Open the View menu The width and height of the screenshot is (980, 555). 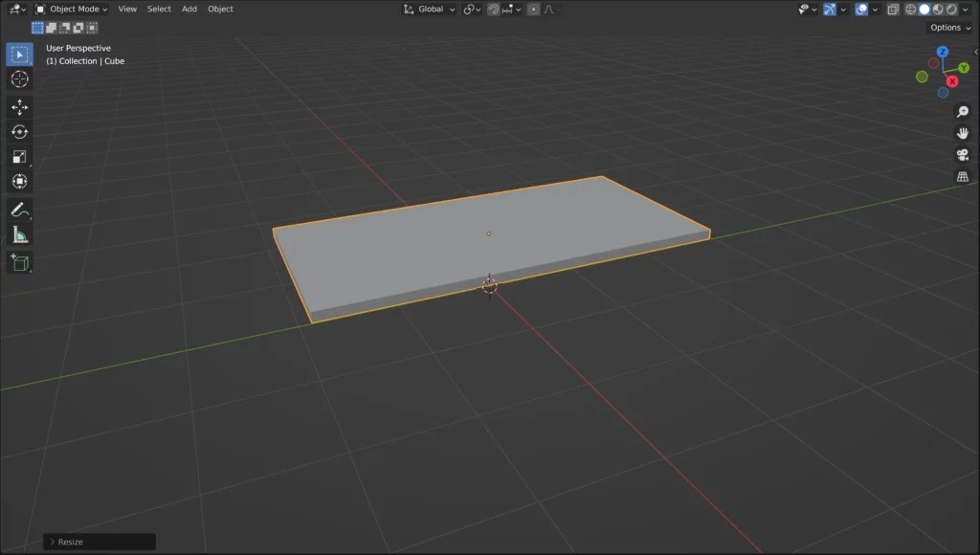point(127,9)
